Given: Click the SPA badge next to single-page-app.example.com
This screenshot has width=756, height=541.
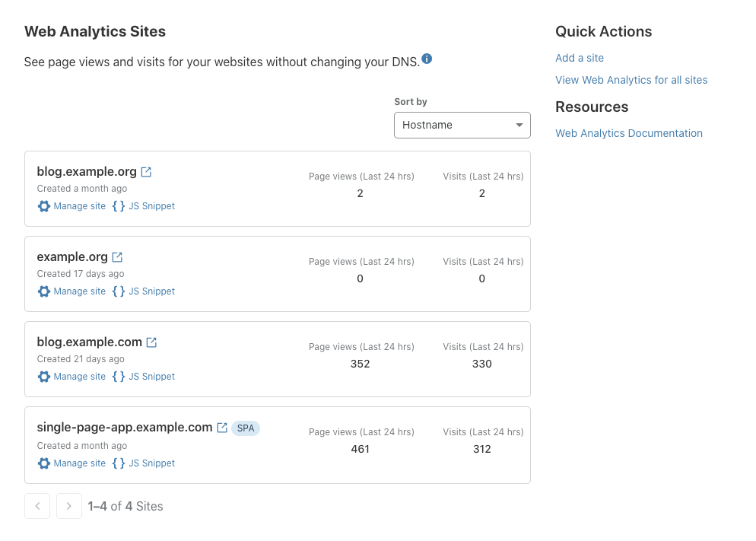Looking at the screenshot, I should (x=245, y=428).
